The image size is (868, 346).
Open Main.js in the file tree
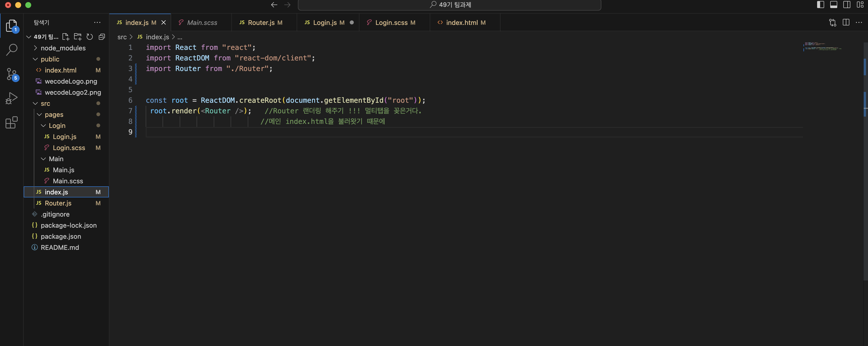pos(66,170)
